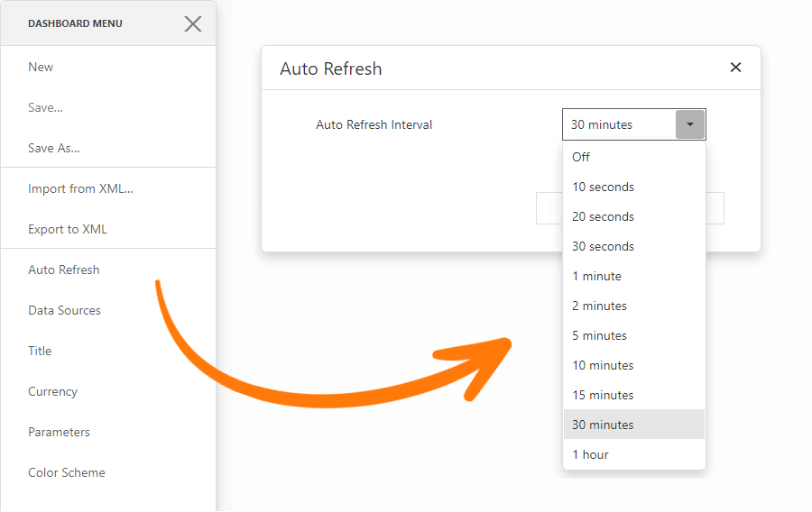Open Parameters from dashboard menu
The width and height of the screenshot is (812, 512).
point(59,432)
